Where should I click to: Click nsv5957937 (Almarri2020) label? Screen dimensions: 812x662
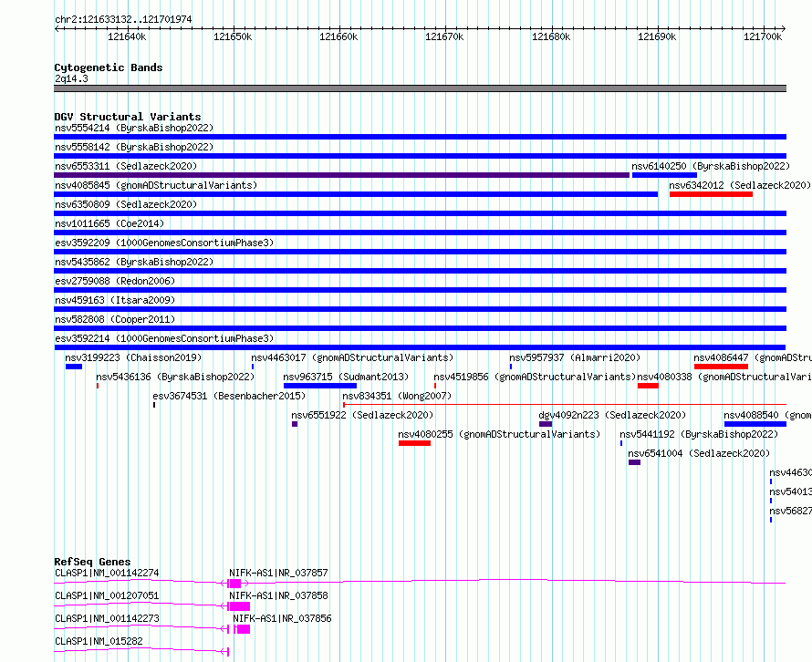575,357
